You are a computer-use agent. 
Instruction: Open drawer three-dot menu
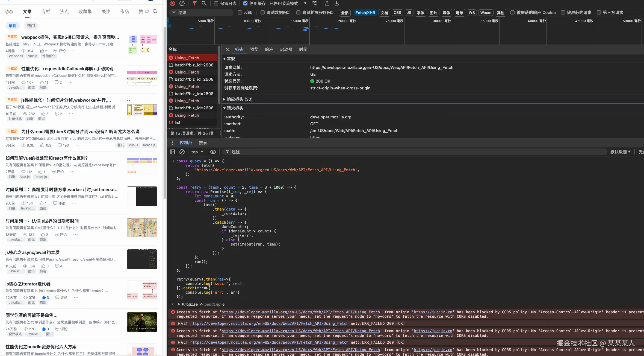[172, 143]
